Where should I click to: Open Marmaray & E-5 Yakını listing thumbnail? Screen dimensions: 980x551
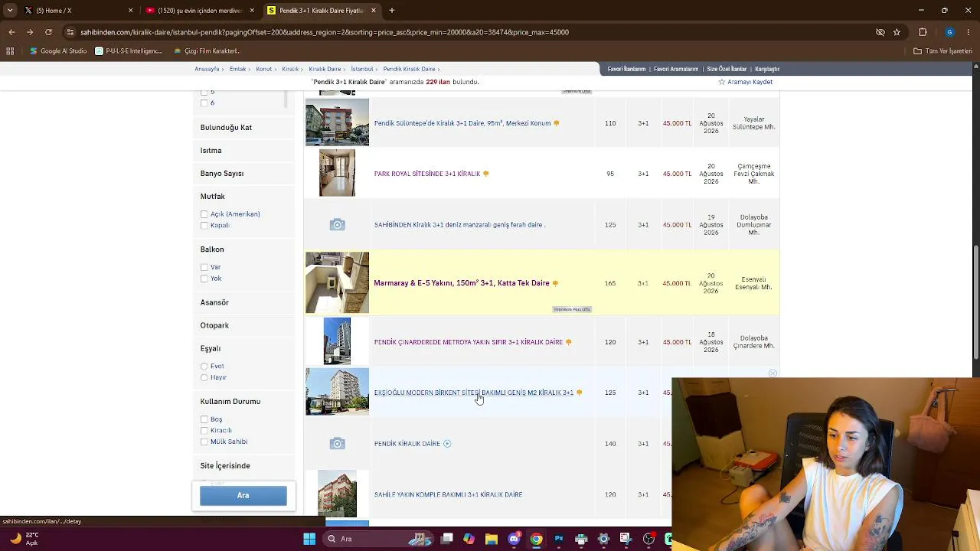point(337,282)
